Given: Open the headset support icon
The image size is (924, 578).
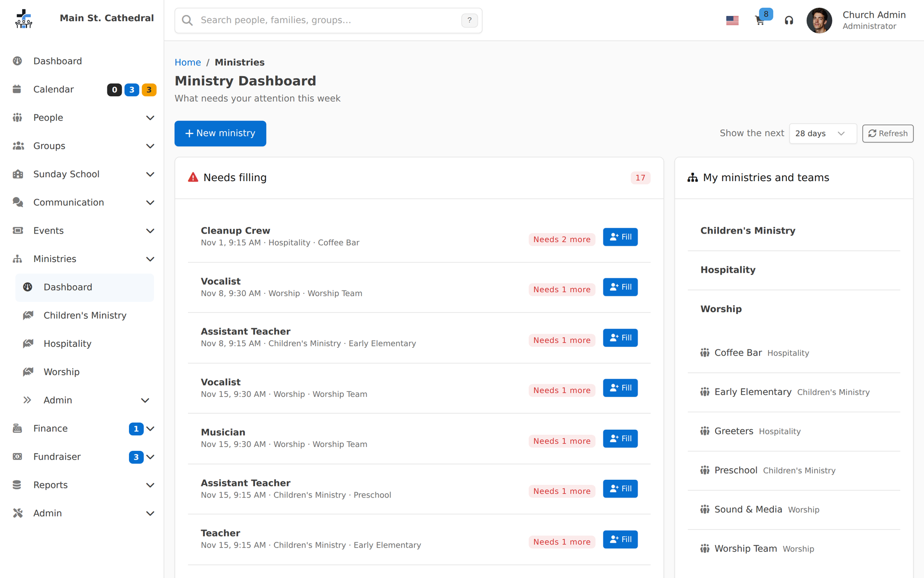Looking at the screenshot, I should pyautogui.click(x=789, y=21).
